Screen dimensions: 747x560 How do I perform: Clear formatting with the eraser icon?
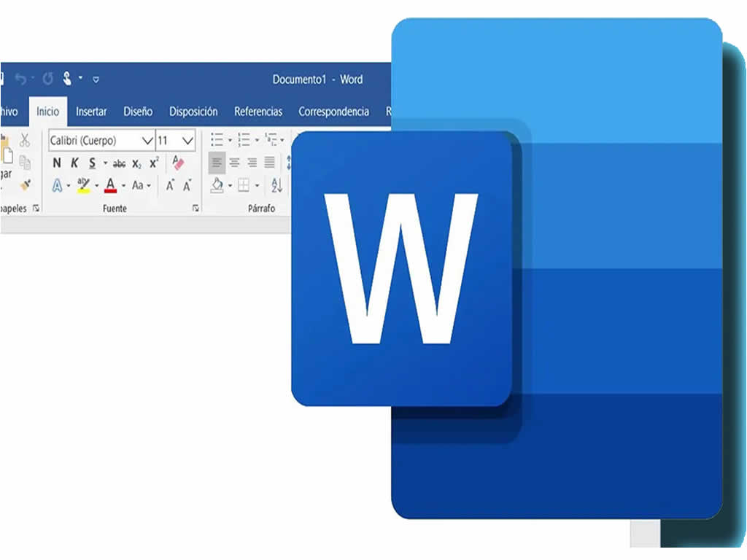(177, 163)
